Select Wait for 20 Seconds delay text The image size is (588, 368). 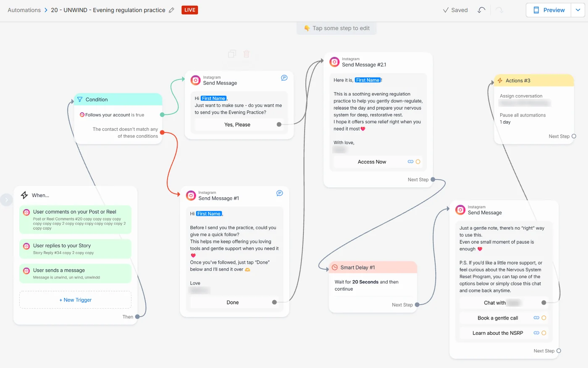coord(367,286)
